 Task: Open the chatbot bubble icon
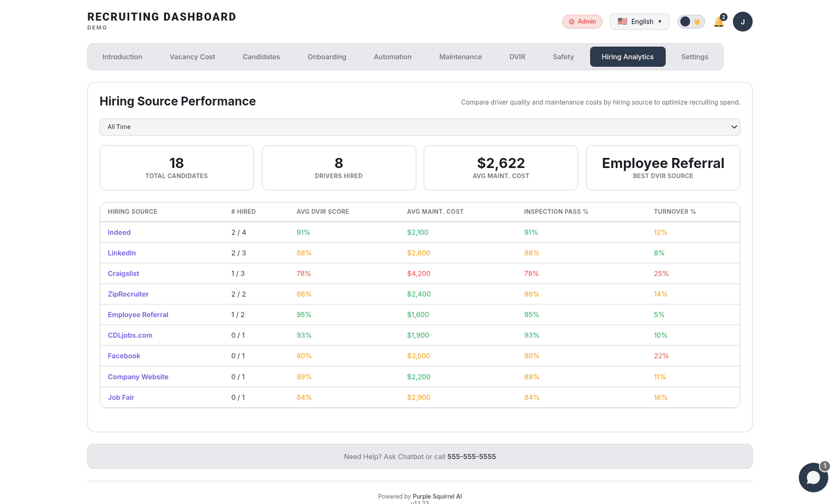coord(813,477)
